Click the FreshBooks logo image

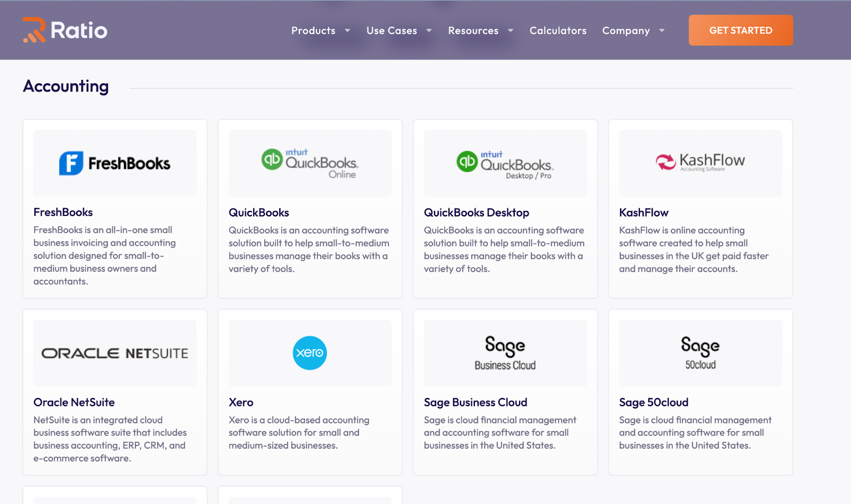tap(115, 163)
